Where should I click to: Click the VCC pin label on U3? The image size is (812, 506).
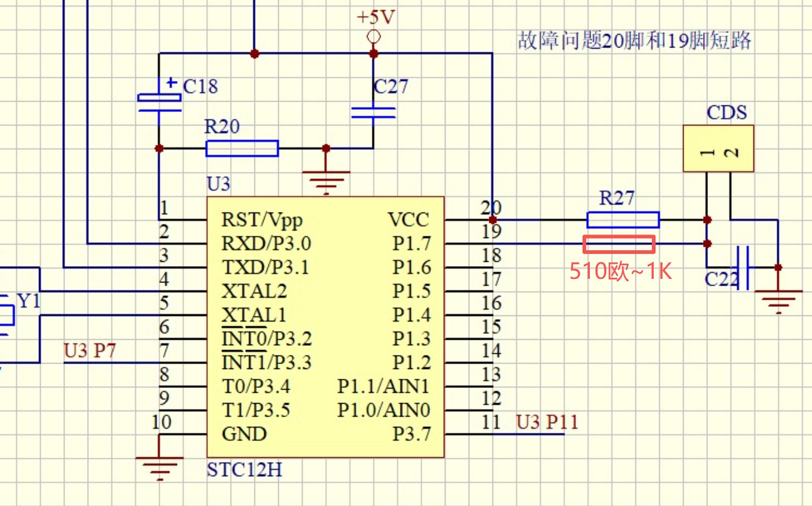pyautogui.click(x=408, y=220)
